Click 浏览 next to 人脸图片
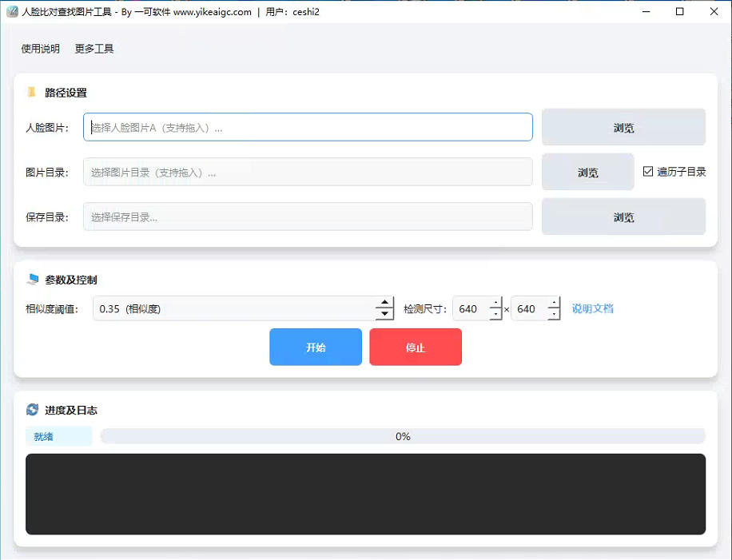This screenshot has width=732, height=560. [623, 127]
